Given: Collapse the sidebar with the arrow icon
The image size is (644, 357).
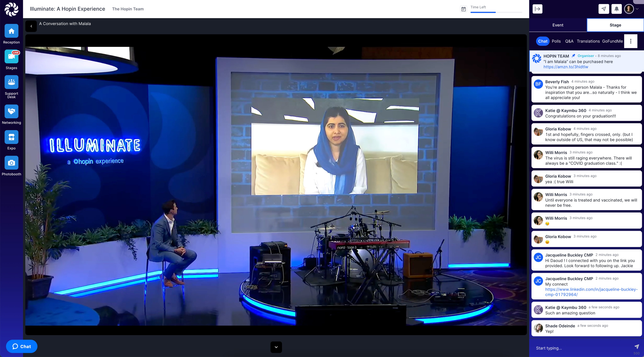Looking at the screenshot, I should pos(538,9).
